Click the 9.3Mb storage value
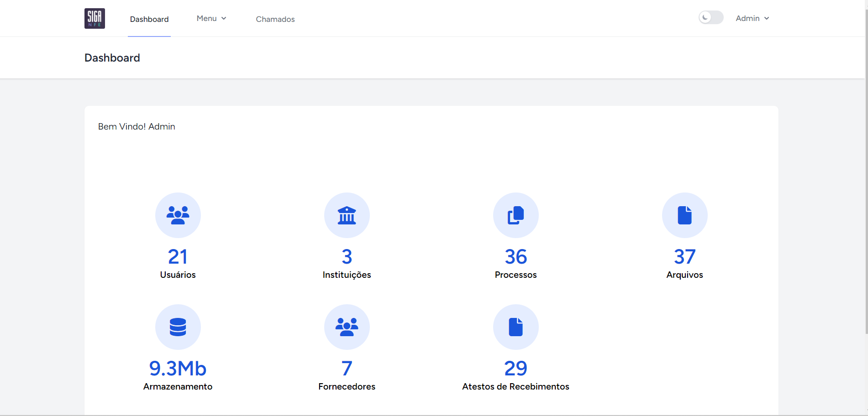 [x=178, y=369]
